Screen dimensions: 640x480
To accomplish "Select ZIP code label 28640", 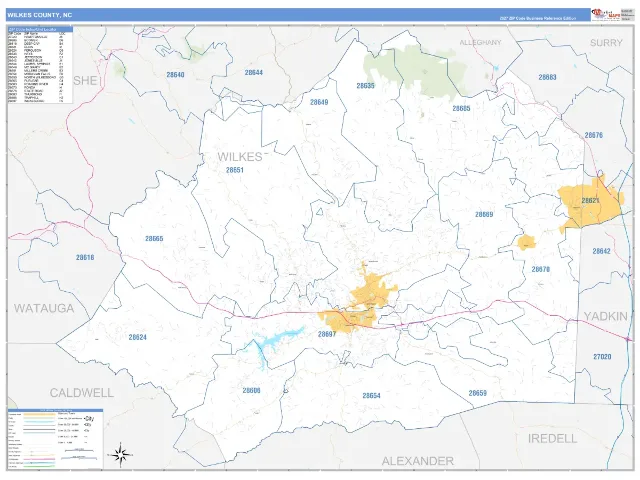I will [x=175, y=75].
